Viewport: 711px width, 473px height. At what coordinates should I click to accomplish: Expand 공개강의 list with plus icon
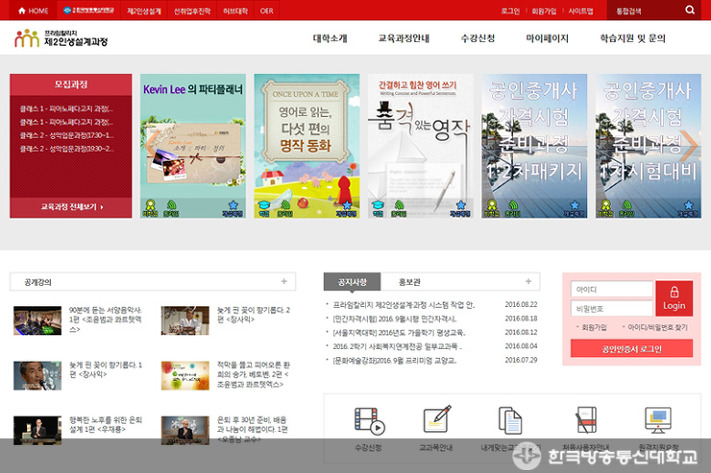(x=284, y=282)
